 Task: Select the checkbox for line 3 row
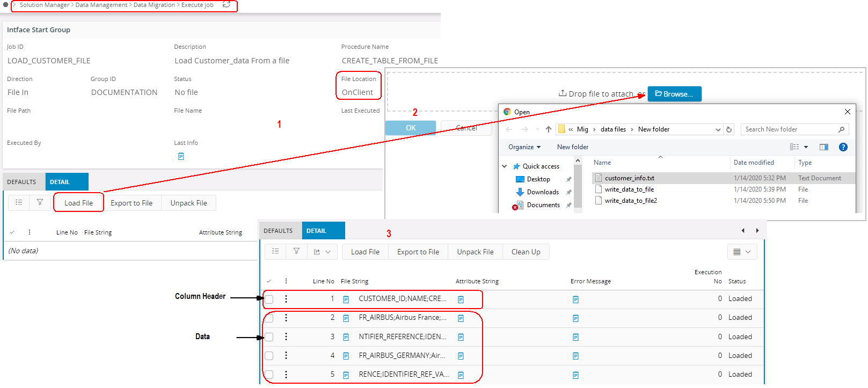[x=269, y=337]
